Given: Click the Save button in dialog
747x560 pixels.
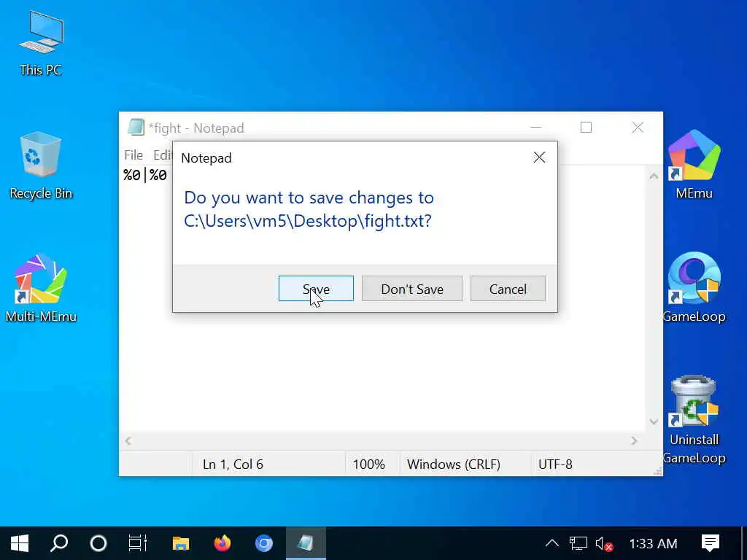Looking at the screenshot, I should 316,289.
